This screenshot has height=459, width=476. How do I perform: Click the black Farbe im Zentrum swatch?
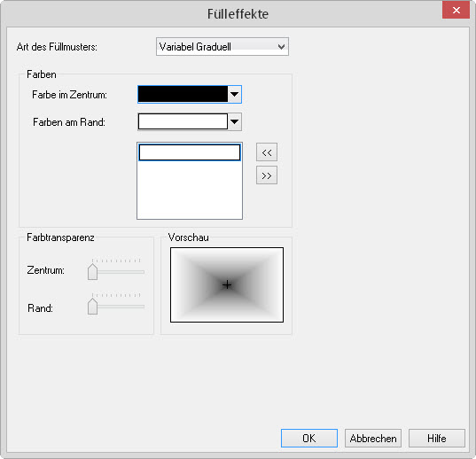coord(183,94)
